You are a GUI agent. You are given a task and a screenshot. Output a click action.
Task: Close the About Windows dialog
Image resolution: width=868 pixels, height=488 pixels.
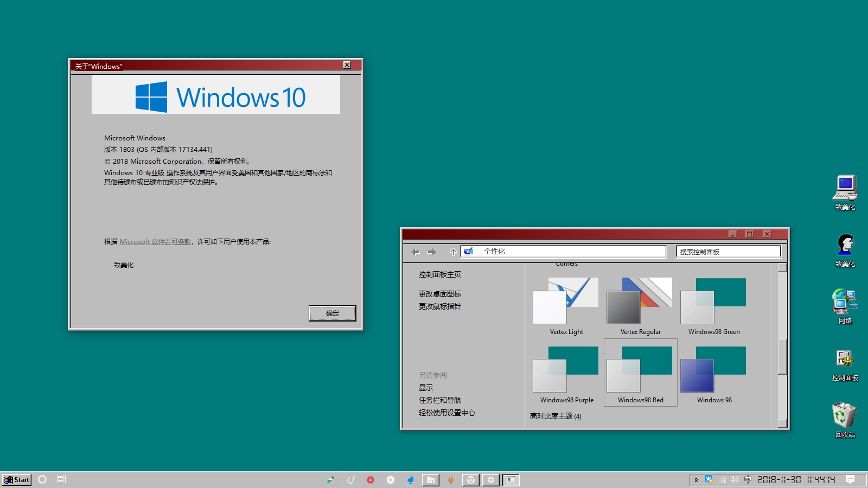[347, 65]
